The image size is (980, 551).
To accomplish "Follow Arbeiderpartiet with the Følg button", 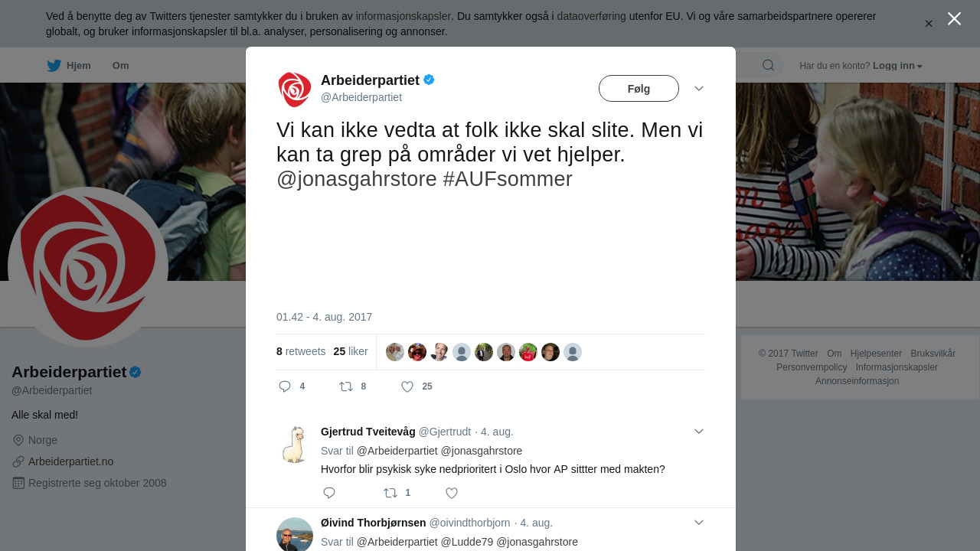I will click(639, 89).
